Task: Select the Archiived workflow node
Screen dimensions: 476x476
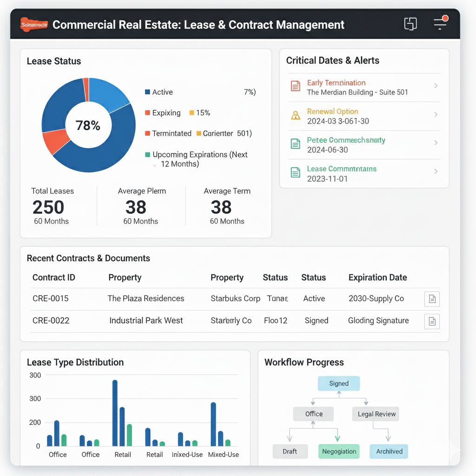Action: click(x=389, y=451)
